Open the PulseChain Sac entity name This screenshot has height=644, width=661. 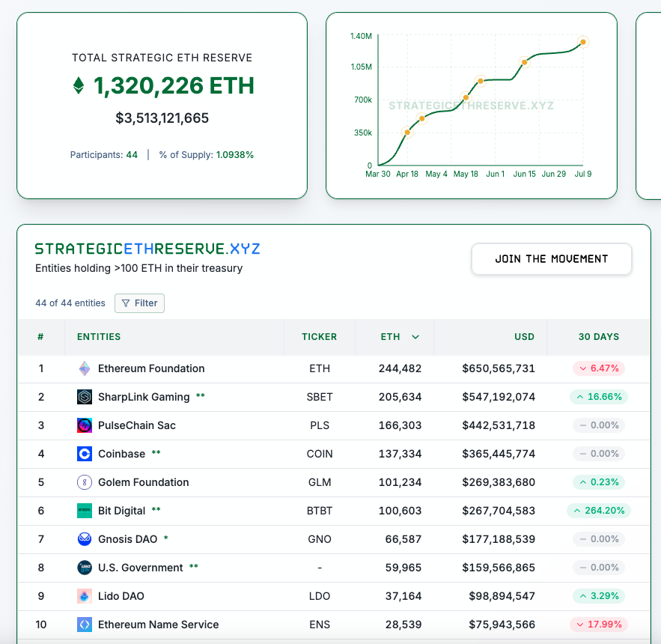[x=136, y=425]
